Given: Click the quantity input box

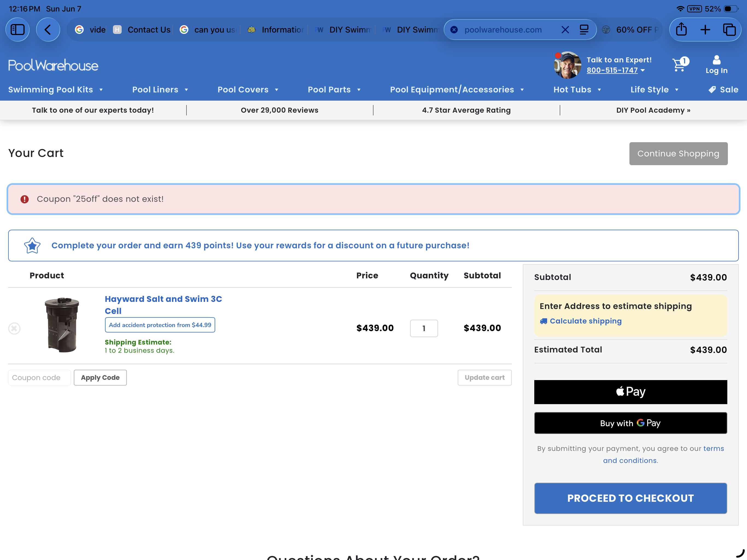Looking at the screenshot, I should [424, 328].
